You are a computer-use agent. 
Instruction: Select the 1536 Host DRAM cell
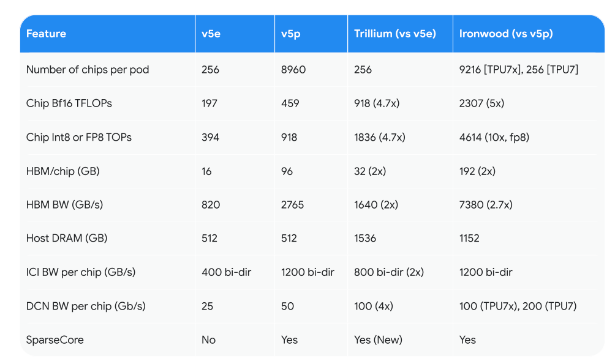coord(365,239)
